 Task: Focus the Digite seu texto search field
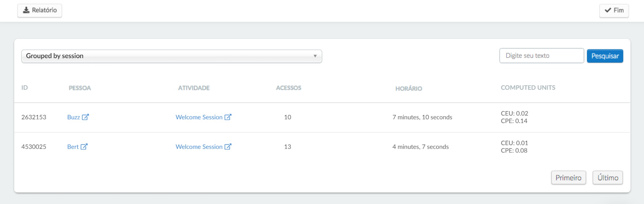[542, 55]
